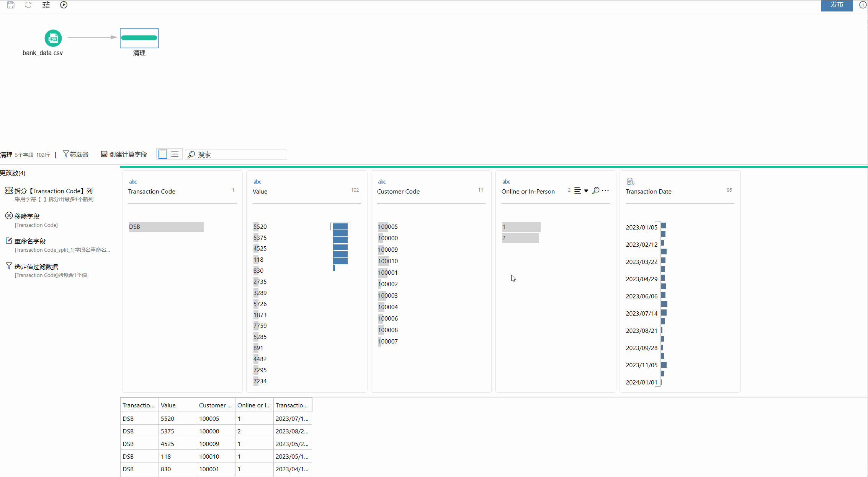
Task: Switch to profile card view
Action: click(163, 154)
